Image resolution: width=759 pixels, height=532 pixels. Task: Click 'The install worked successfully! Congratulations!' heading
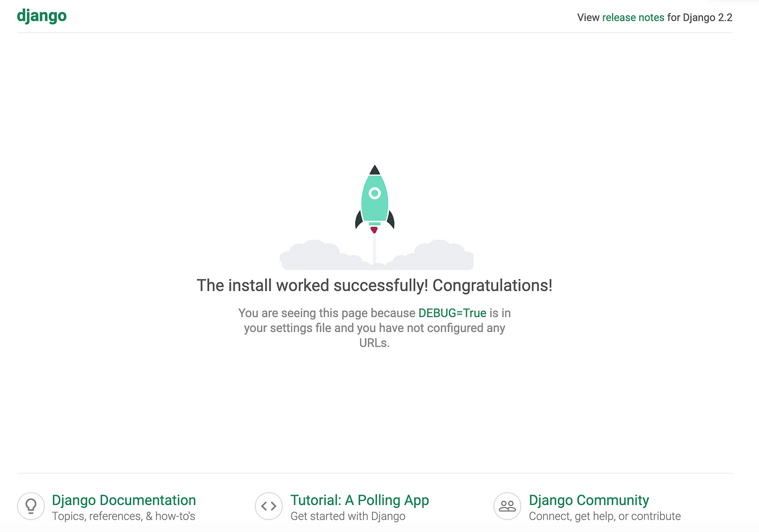coord(375,285)
